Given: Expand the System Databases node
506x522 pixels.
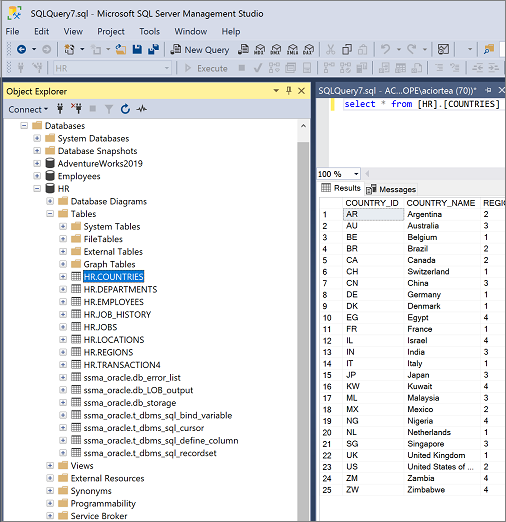Looking at the screenshot, I should [x=37, y=138].
